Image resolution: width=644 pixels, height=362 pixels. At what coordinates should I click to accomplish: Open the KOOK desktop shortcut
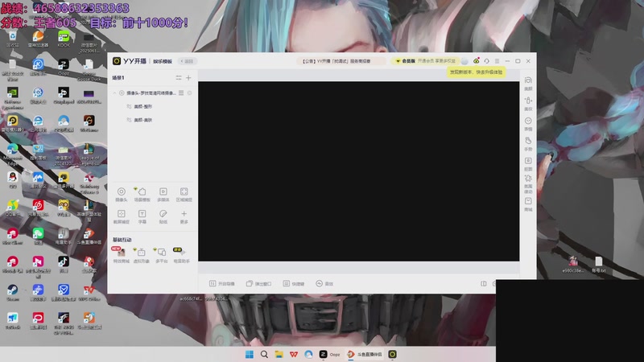tap(64, 39)
